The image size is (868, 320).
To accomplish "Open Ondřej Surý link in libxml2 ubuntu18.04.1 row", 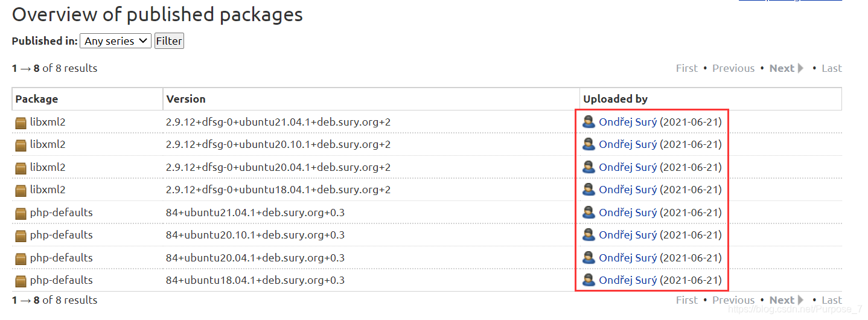I will pyautogui.click(x=628, y=190).
